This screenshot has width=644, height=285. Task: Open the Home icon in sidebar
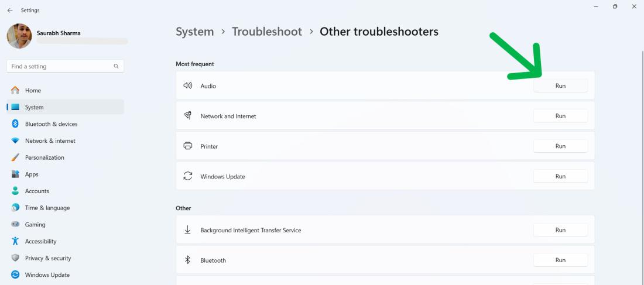coord(15,90)
